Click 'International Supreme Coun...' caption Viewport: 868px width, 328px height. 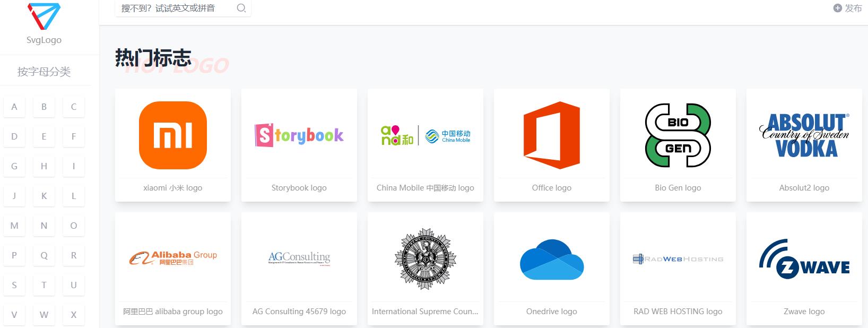tap(426, 312)
